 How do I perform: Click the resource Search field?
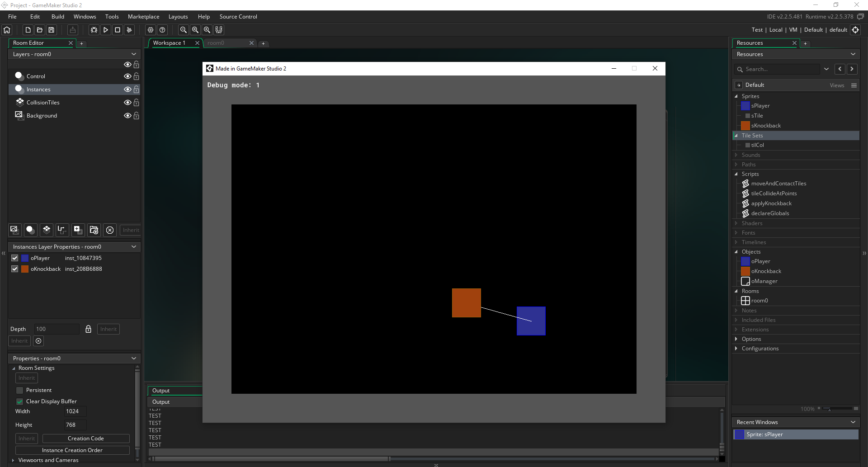point(782,69)
